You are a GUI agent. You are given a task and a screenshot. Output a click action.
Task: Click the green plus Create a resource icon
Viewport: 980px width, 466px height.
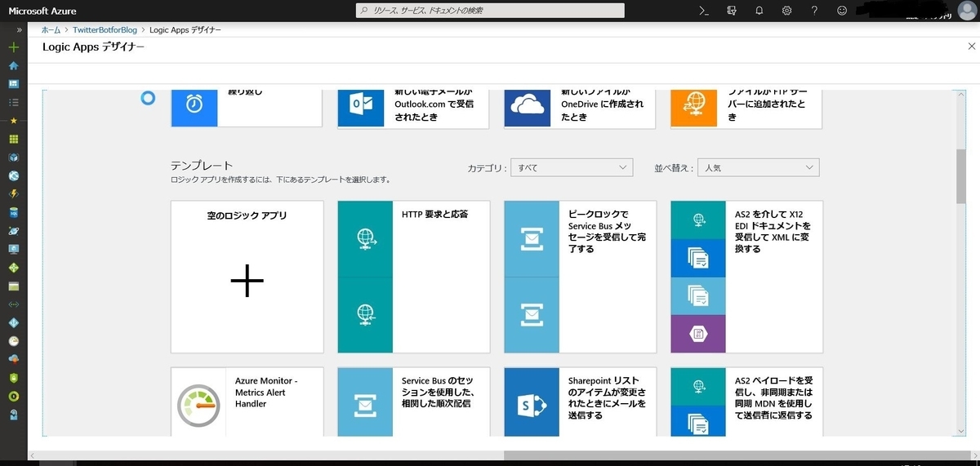point(13,47)
